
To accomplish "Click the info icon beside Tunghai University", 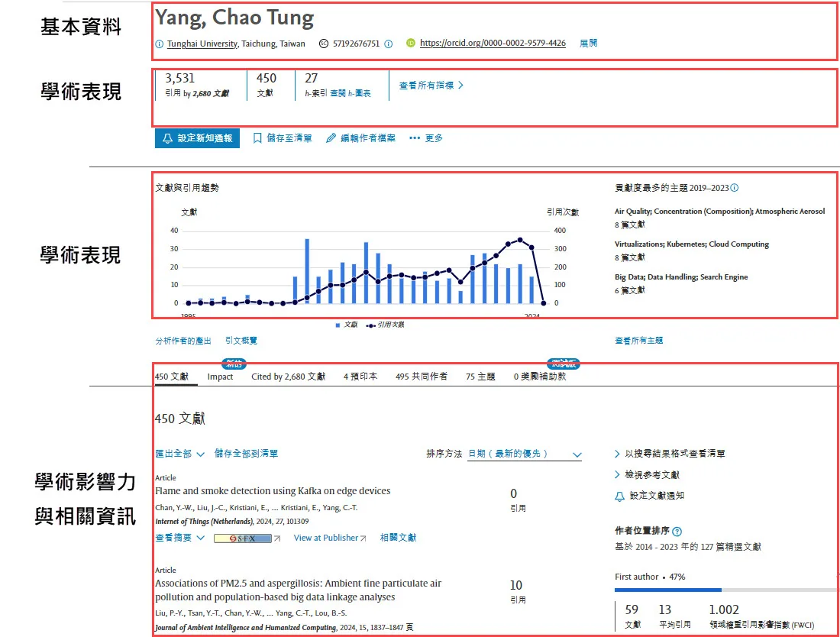I will click(x=159, y=44).
